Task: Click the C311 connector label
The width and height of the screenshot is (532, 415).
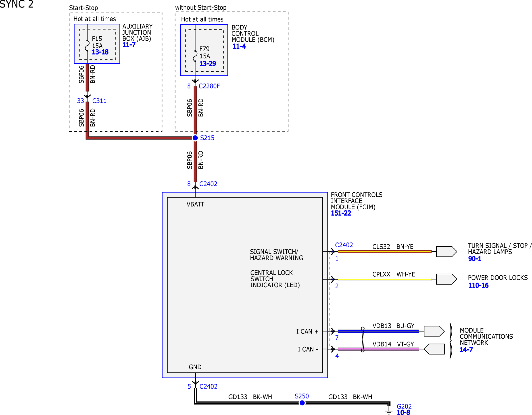Action: point(99,101)
